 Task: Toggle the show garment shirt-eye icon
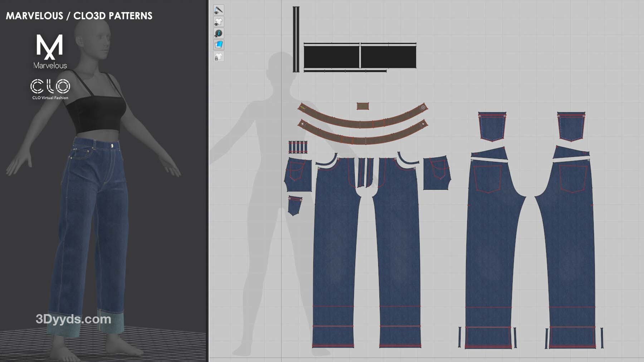tap(219, 22)
